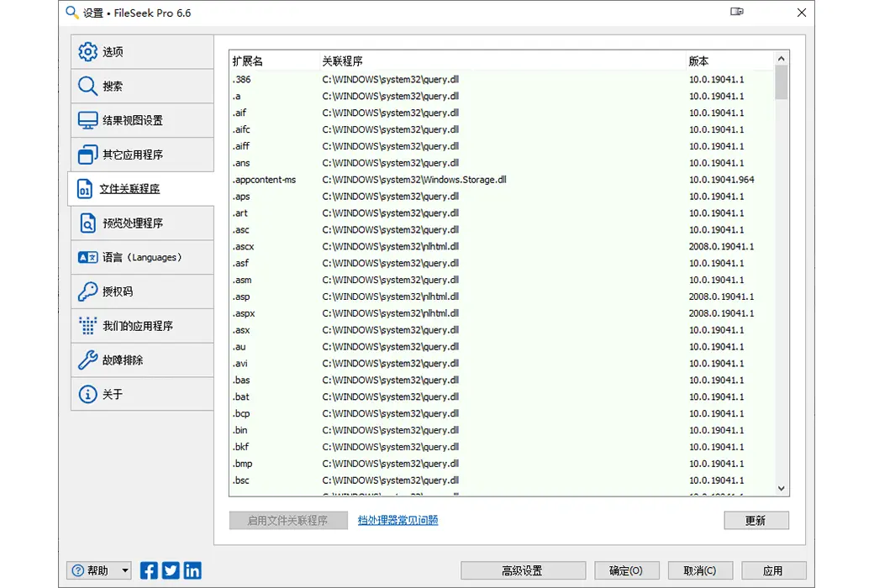The width and height of the screenshot is (874, 588).
Task: Select the .asc extension row
Action: [x=502, y=229]
